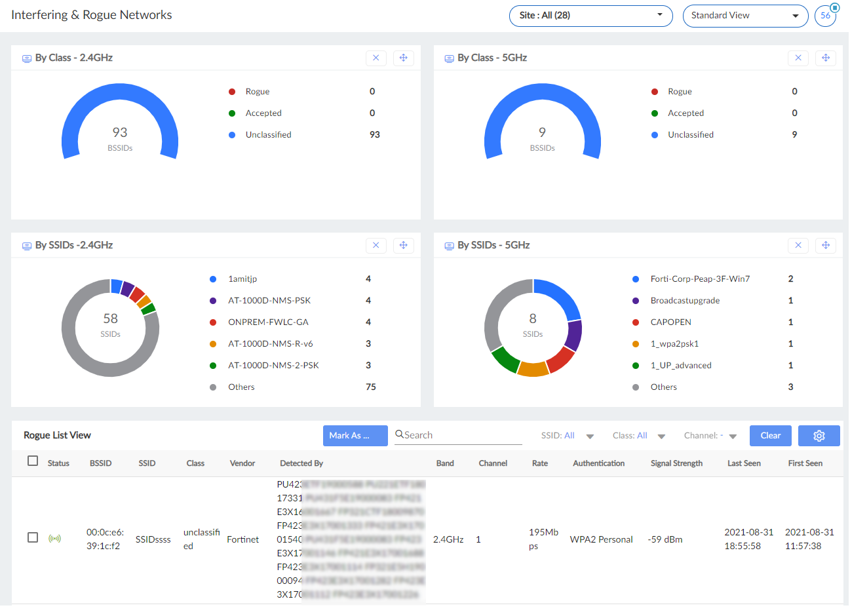Toggle the select-all checkbox in the table header
The image size is (850, 616).
33,461
